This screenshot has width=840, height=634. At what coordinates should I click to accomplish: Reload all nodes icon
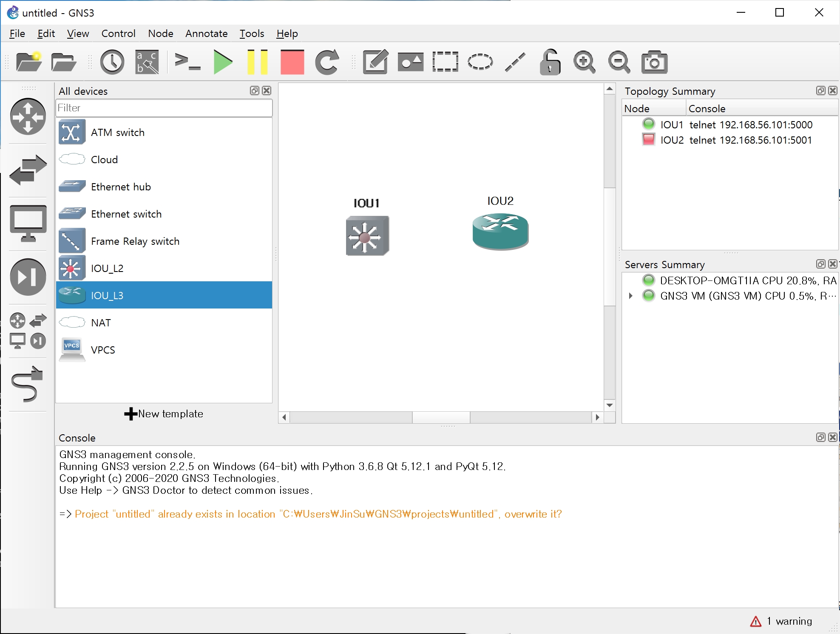327,62
